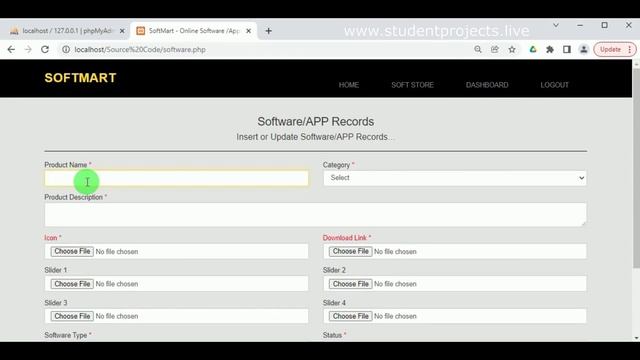The height and width of the screenshot is (360, 640).
Task: Click the SOFTMART logo
Action: click(x=80, y=78)
